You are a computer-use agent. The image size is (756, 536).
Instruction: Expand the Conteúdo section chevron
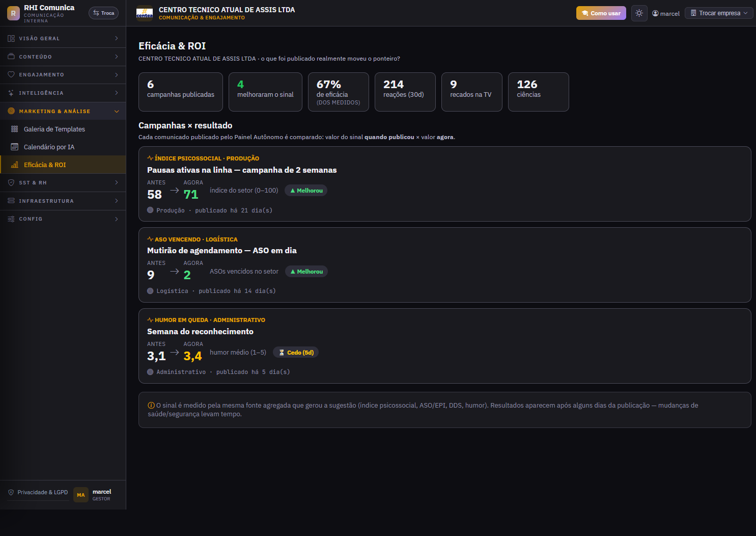(117, 57)
